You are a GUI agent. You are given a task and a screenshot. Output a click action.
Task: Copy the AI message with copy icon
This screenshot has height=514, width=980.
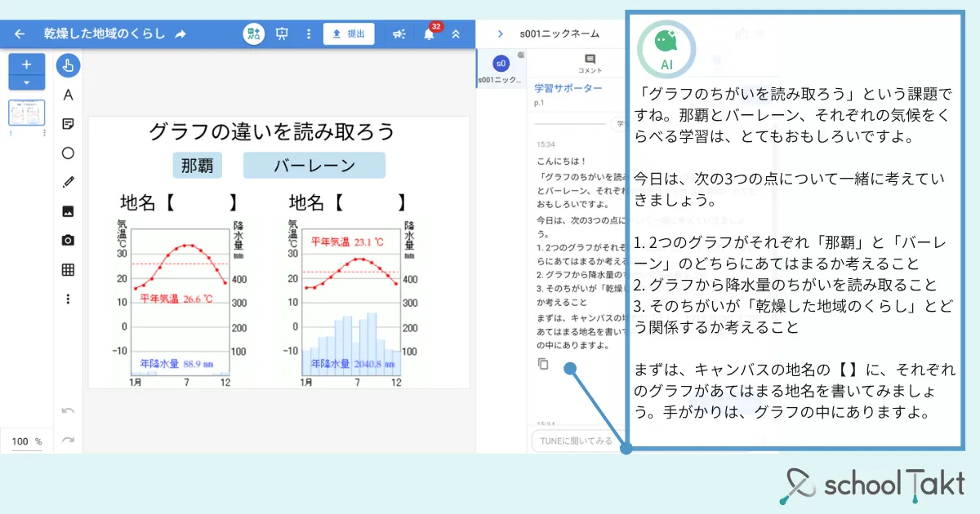tap(543, 364)
